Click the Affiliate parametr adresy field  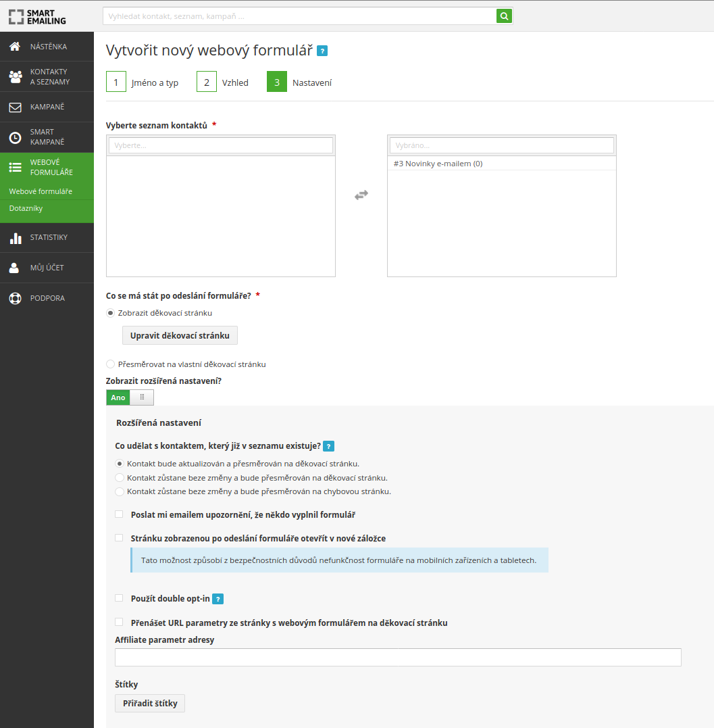(398, 658)
